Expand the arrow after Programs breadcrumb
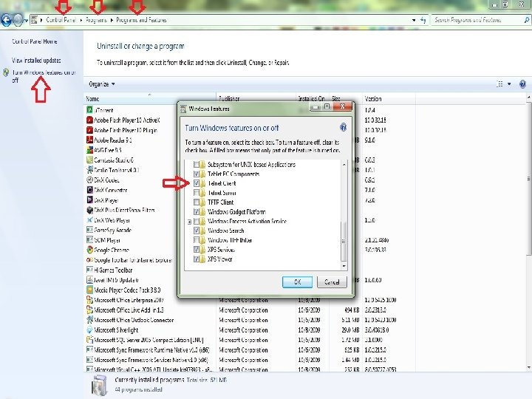This screenshot has height=399, width=532. click(112, 20)
